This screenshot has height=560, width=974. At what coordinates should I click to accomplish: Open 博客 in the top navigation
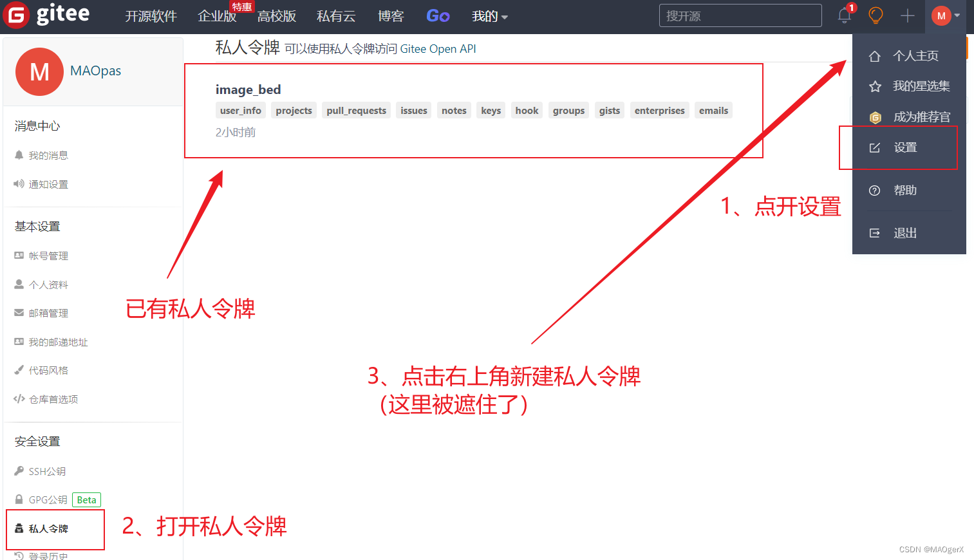tap(391, 16)
